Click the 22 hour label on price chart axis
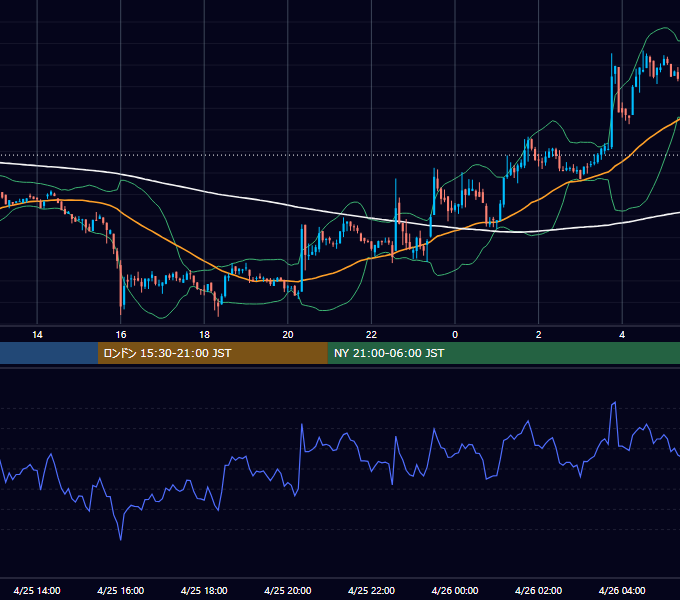Image resolution: width=680 pixels, height=600 pixels. (x=371, y=335)
